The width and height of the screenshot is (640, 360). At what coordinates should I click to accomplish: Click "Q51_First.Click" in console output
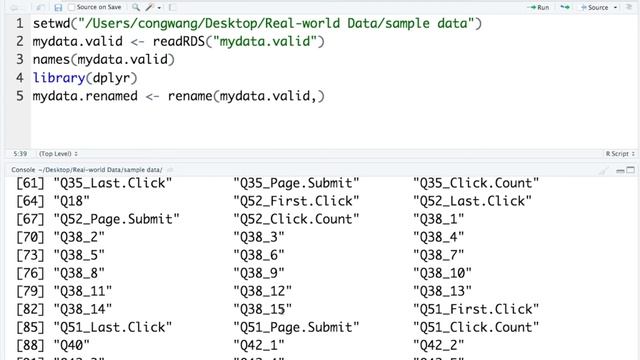click(476, 309)
